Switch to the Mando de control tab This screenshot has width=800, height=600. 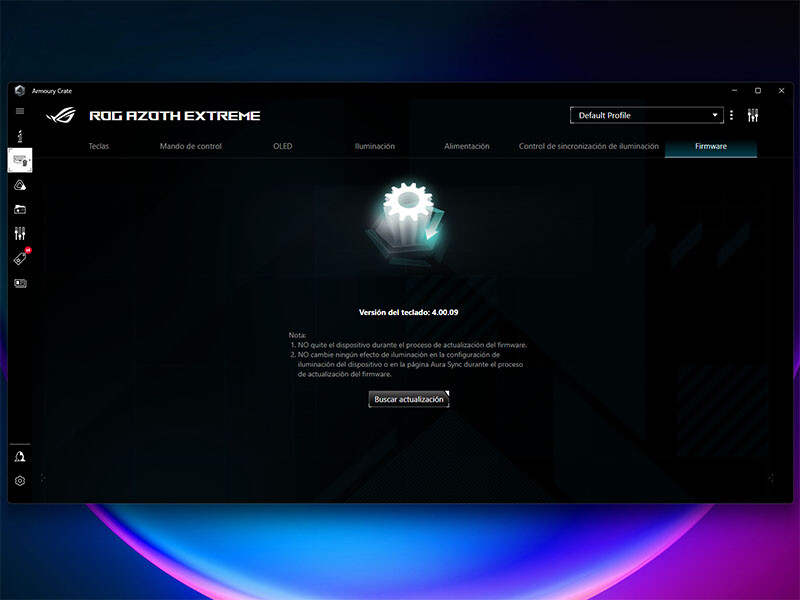click(x=190, y=146)
